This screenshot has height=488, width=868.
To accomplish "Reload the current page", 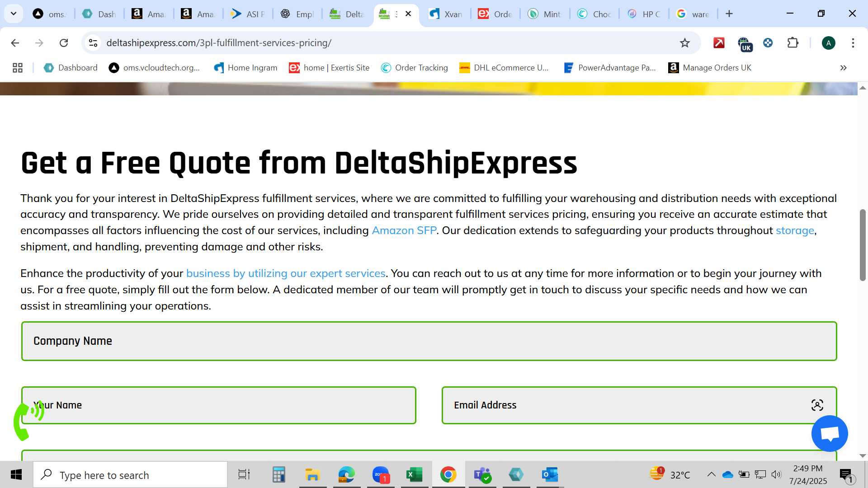I will coord(64,43).
